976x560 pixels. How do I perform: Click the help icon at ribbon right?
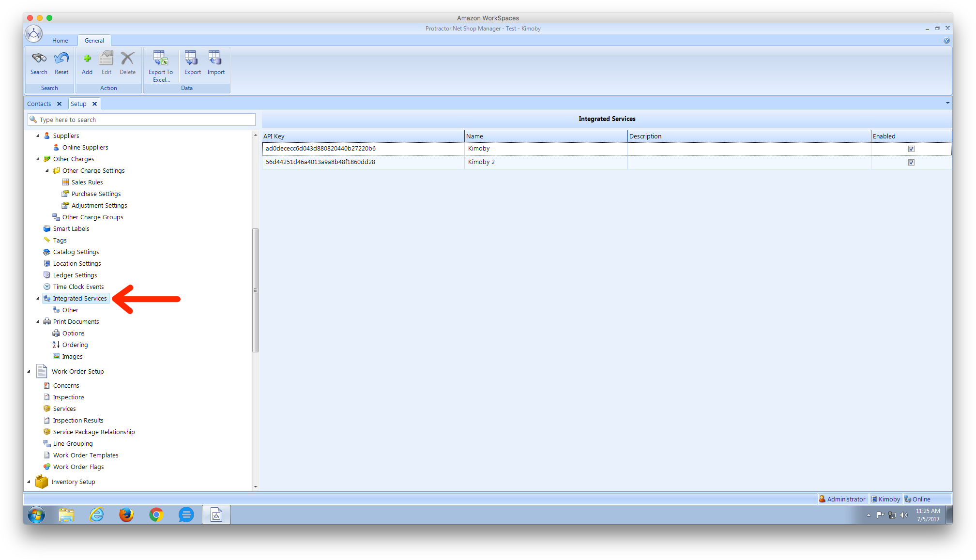[946, 41]
